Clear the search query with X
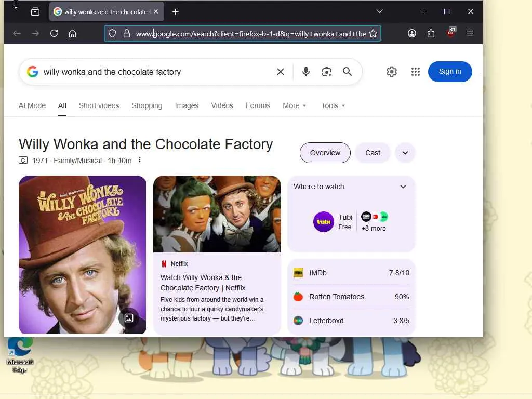Screen dimensions: 532x399 [x=280, y=72]
